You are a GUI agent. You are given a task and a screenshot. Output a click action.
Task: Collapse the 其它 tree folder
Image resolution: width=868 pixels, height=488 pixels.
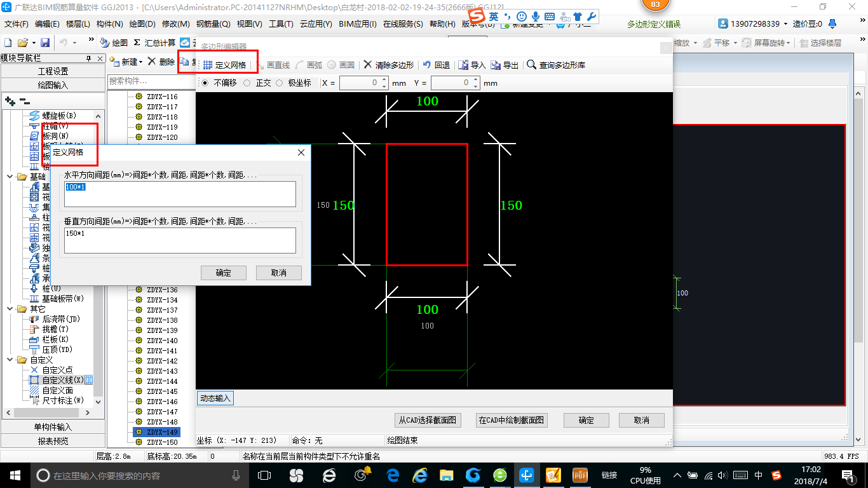tap(11, 309)
